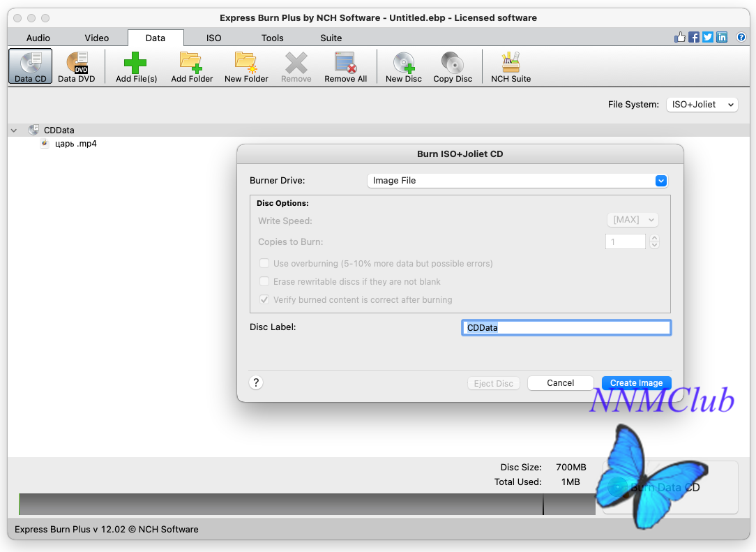
Task: Collapse the CDData tree node chevron
Action: click(14, 130)
